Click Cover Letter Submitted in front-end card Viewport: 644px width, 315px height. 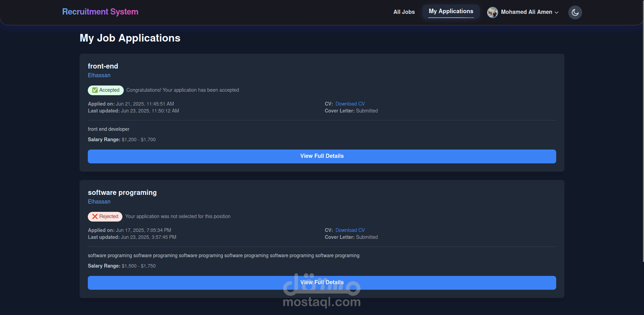[x=351, y=111]
